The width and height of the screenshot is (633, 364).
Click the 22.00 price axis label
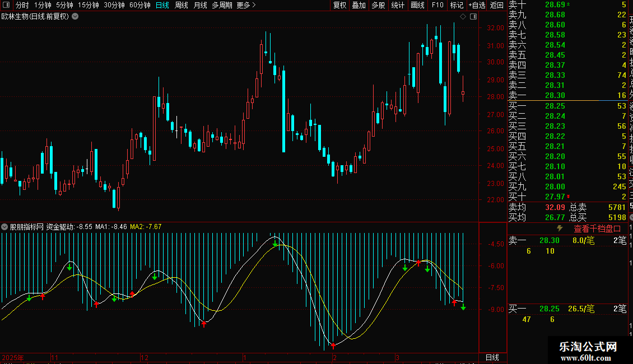point(495,200)
